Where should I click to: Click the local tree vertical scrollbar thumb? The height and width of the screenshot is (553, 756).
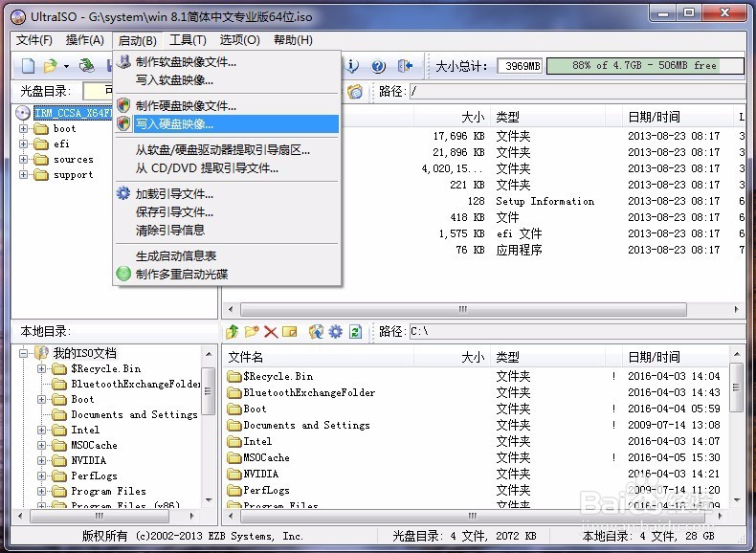[208, 390]
